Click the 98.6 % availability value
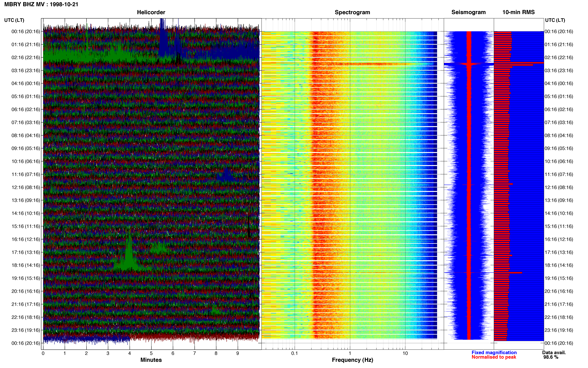This screenshot has width=588, height=368. [551, 357]
